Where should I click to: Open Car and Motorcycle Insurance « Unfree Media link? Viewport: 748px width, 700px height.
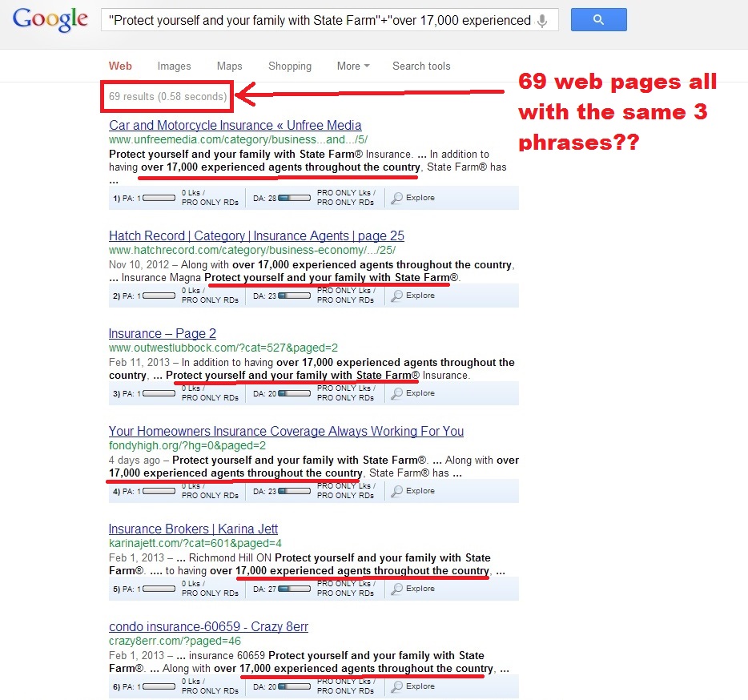point(235,125)
